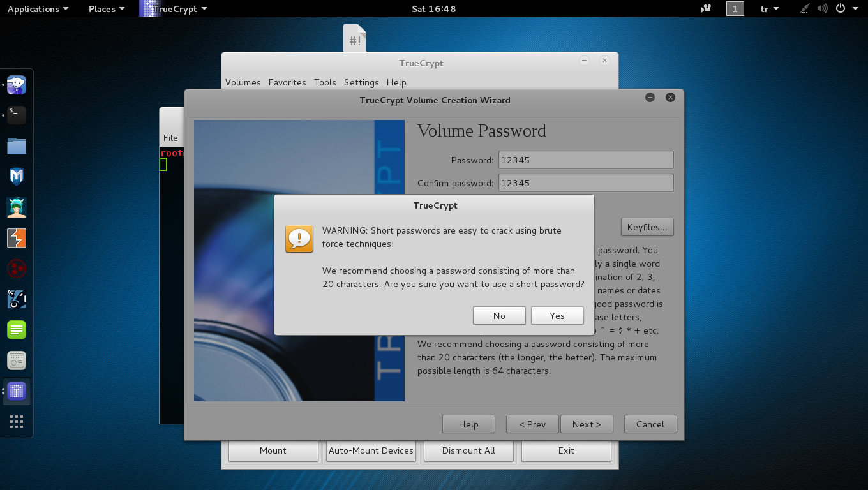Open the Files folder icon in dock
Image resolution: width=868 pixels, height=490 pixels.
click(x=17, y=146)
